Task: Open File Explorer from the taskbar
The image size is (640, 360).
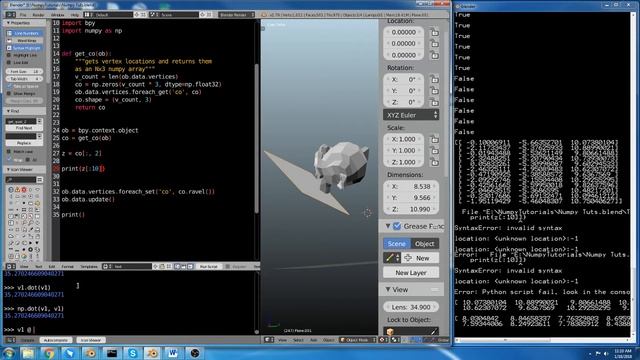Action: (x=28, y=353)
